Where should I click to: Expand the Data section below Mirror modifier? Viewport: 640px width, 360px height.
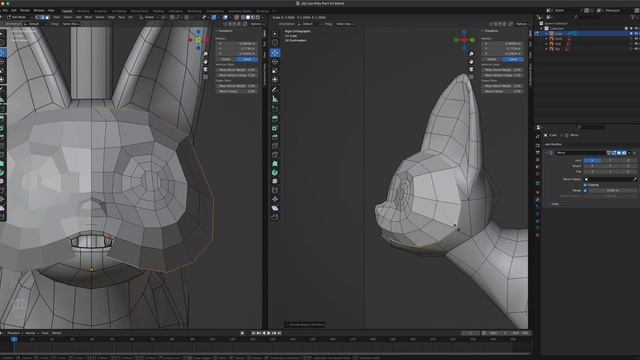click(x=554, y=204)
